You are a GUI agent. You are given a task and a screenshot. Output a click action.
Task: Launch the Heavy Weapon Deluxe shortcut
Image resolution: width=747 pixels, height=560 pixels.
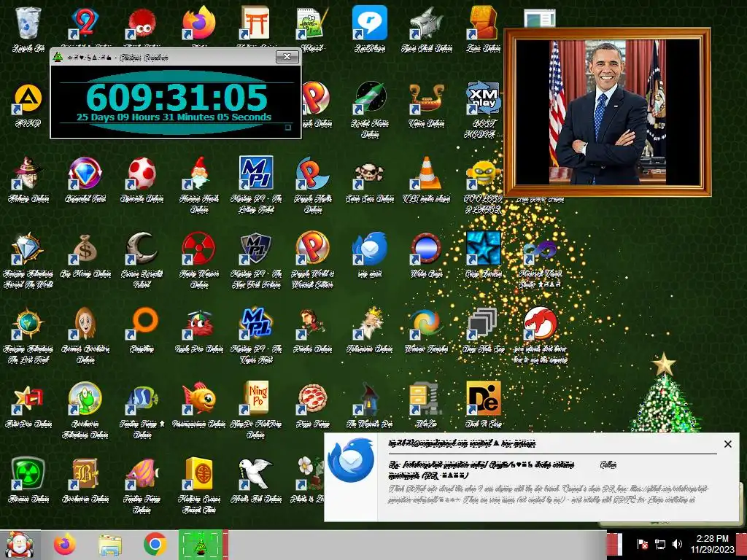(198, 249)
